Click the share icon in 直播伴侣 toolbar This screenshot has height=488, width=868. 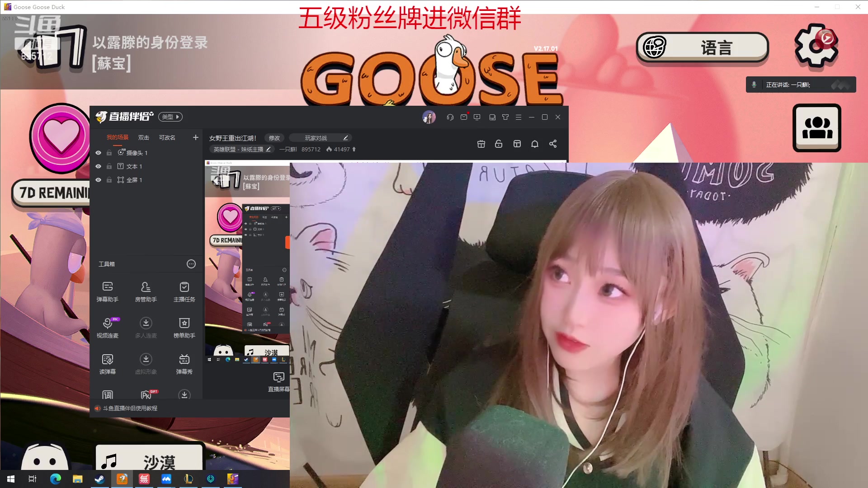[x=553, y=144]
